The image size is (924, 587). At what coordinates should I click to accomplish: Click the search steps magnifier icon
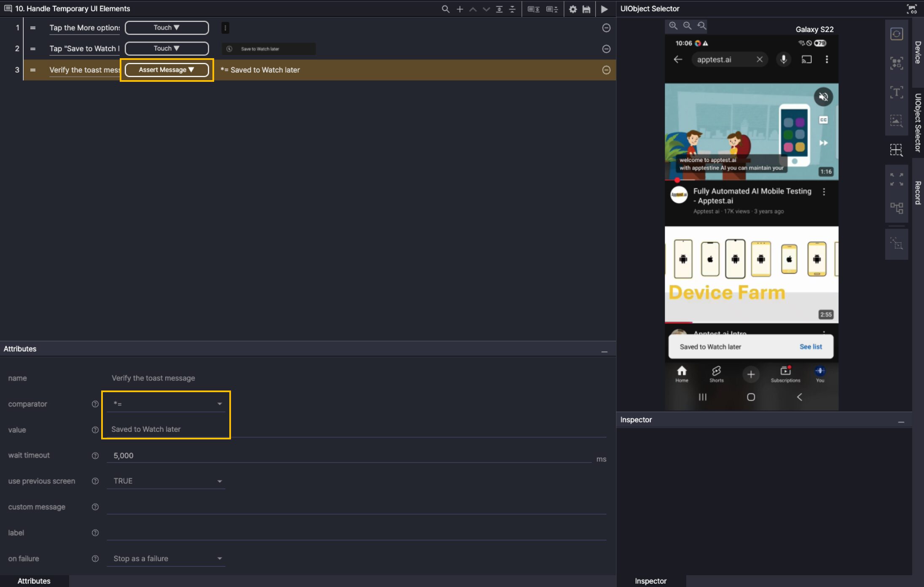[x=445, y=9]
